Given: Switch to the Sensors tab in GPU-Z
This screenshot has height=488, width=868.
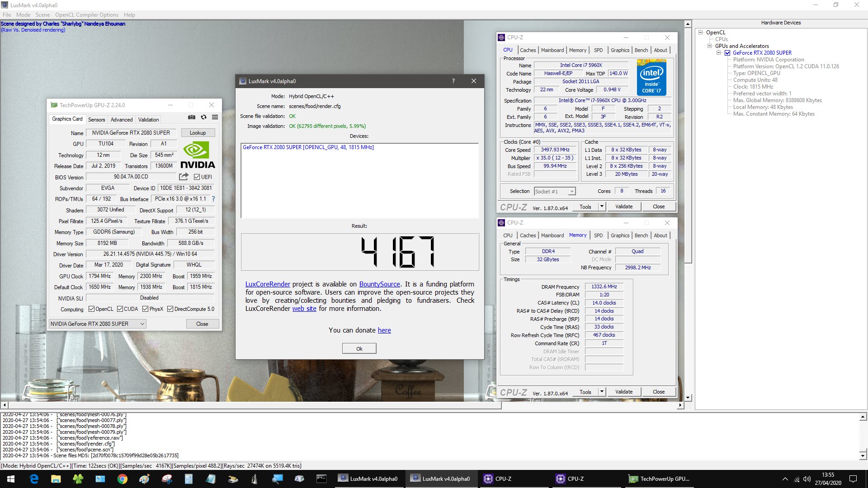Looking at the screenshot, I should (x=96, y=120).
